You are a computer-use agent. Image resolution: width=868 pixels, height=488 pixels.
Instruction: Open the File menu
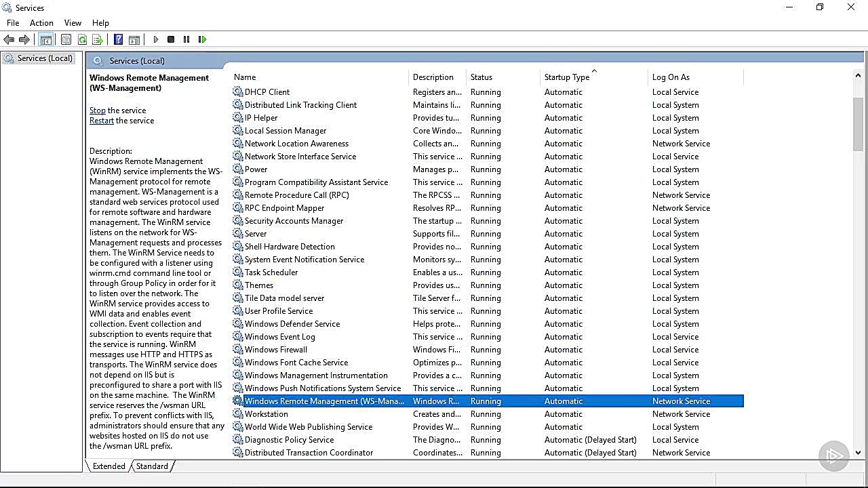(x=13, y=22)
